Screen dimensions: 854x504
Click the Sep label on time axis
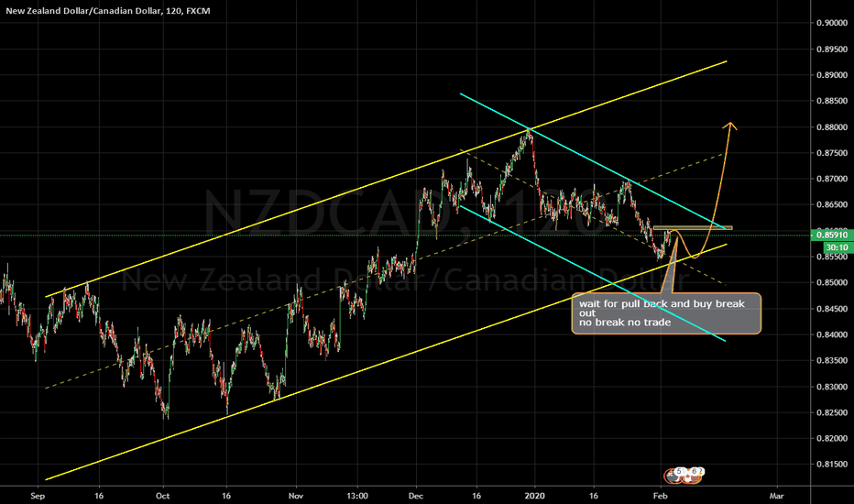[x=38, y=496]
